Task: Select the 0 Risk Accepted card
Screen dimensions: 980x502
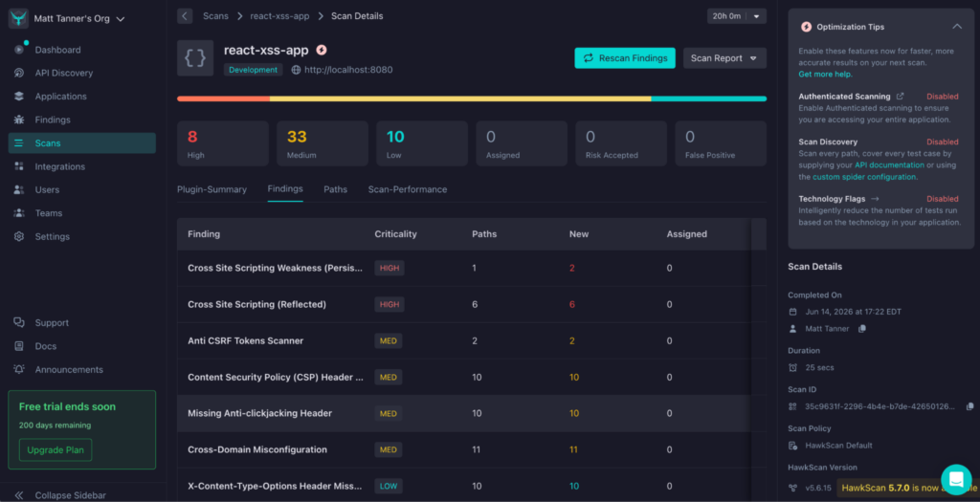Action: 621,143
